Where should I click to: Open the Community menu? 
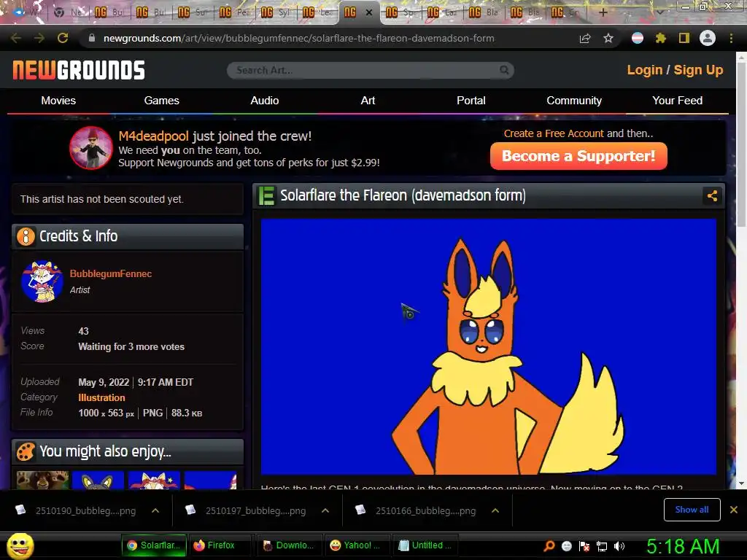574,101
